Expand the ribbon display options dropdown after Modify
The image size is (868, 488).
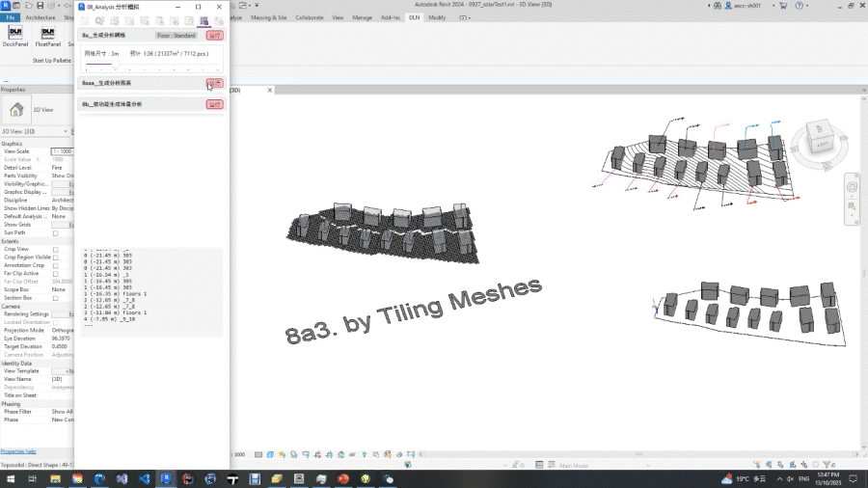pyautogui.click(x=465, y=17)
